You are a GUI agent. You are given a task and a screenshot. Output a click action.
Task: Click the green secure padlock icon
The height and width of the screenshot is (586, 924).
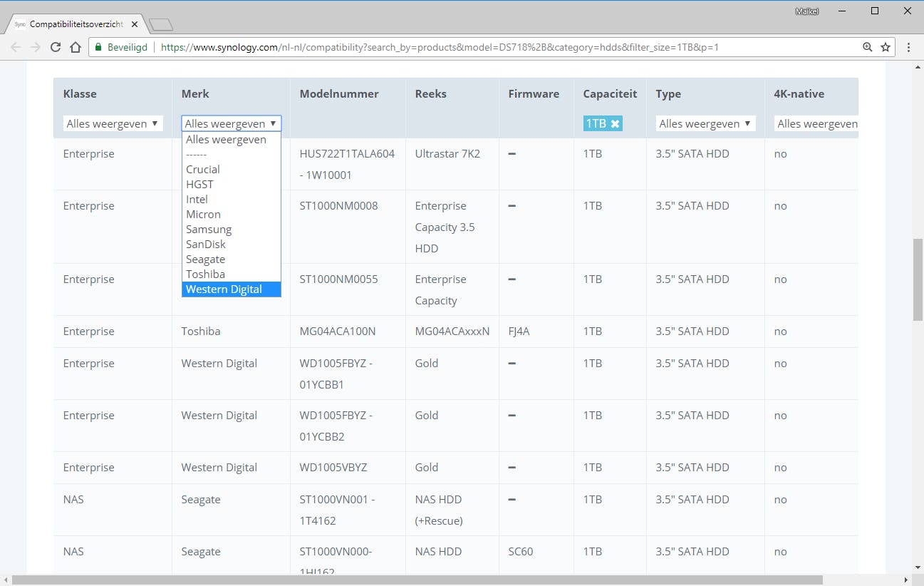tap(99, 48)
